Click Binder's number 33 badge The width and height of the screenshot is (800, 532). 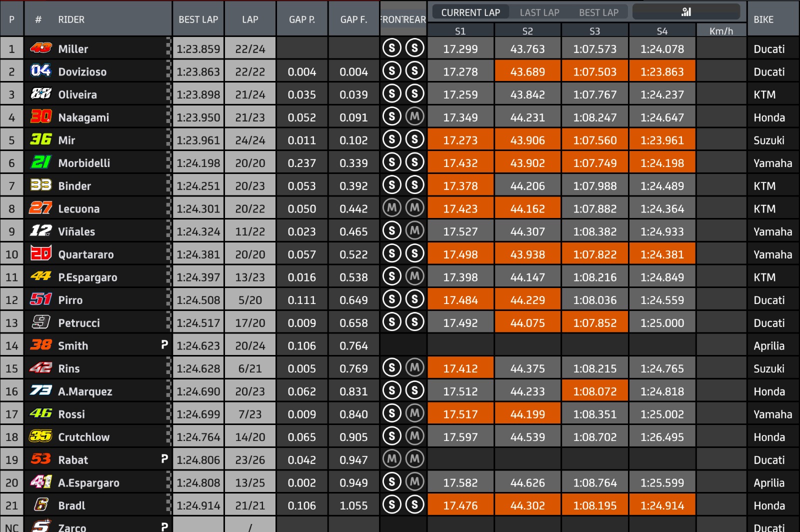[41, 185]
